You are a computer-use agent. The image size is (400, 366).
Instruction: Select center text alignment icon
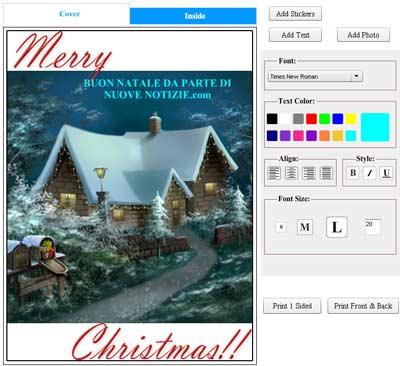(291, 173)
